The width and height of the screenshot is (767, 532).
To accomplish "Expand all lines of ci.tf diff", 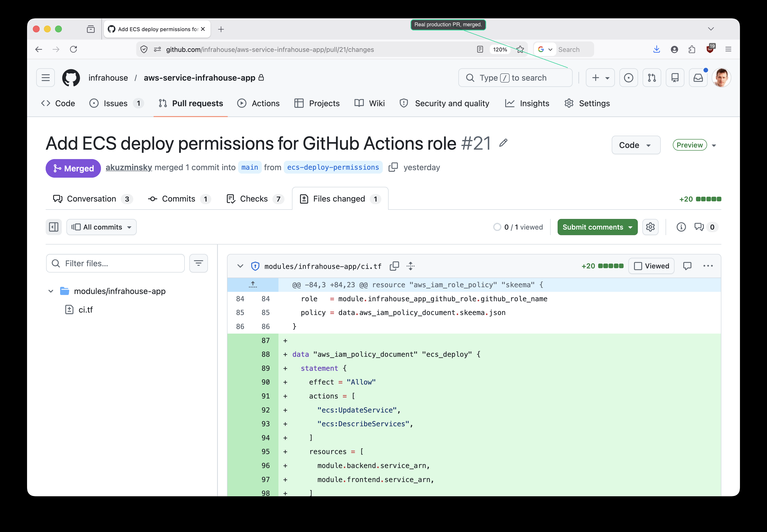I will click(x=411, y=266).
